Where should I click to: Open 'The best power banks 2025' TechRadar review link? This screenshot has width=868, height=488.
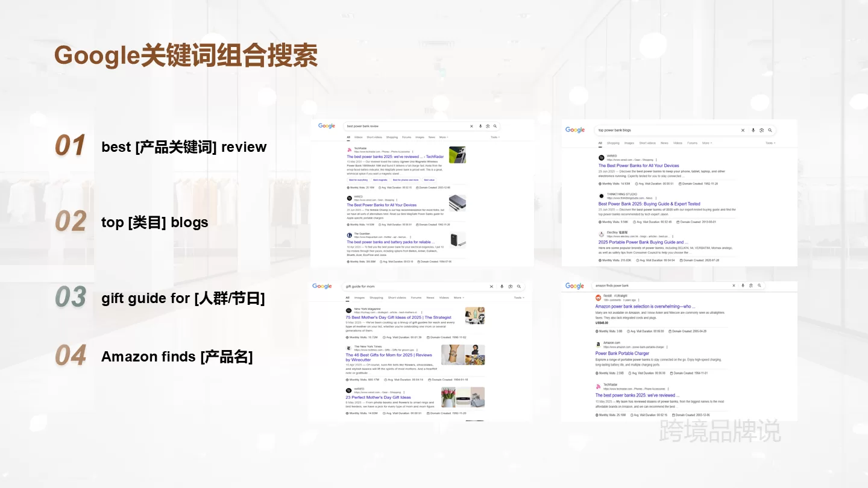click(x=395, y=157)
